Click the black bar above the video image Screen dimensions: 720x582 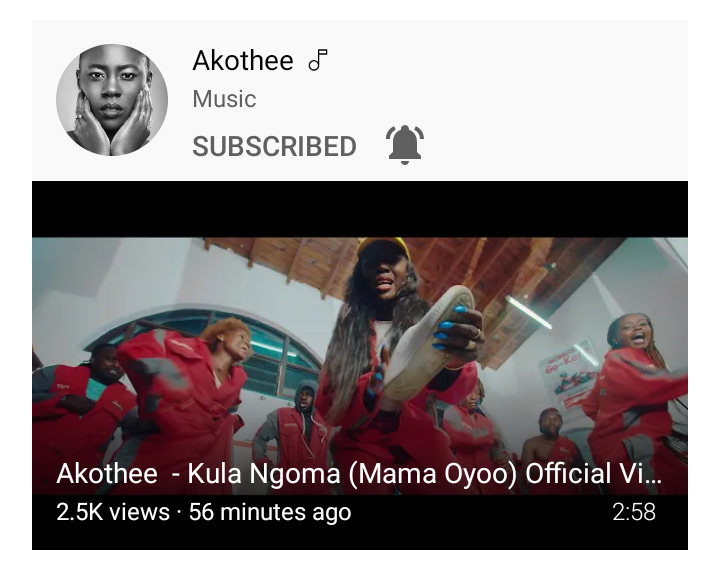pyautogui.click(x=360, y=209)
